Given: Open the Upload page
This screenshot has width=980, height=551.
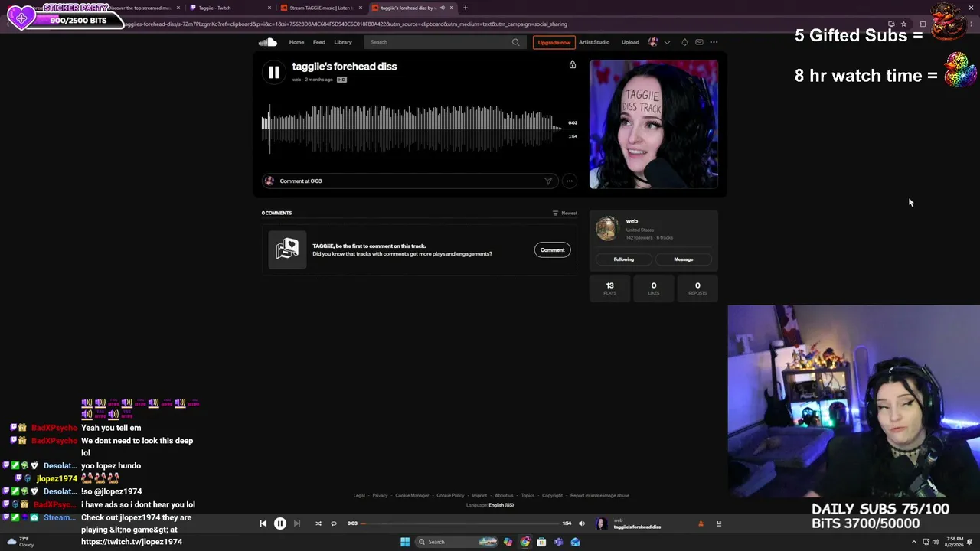Looking at the screenshot, I should pos(630,42).
